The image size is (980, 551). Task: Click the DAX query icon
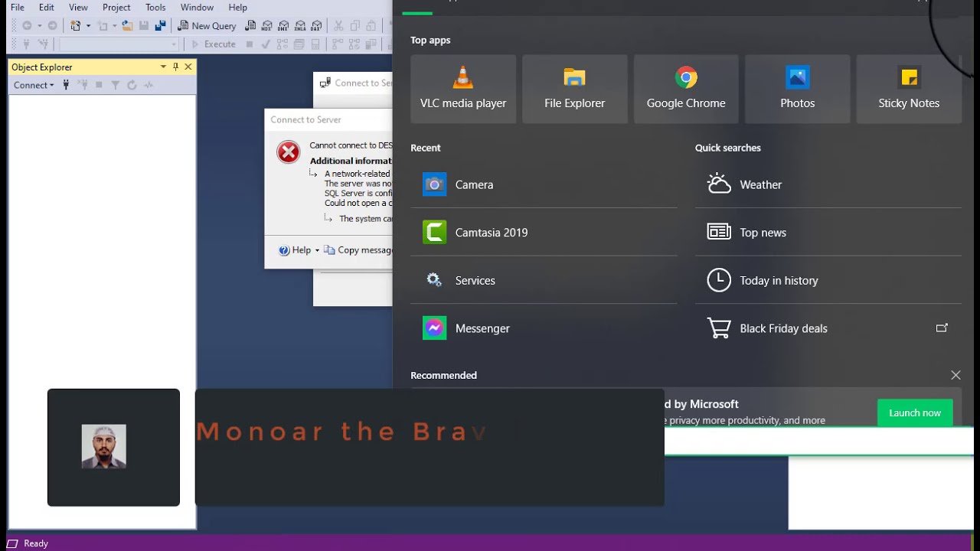[316, 25]
